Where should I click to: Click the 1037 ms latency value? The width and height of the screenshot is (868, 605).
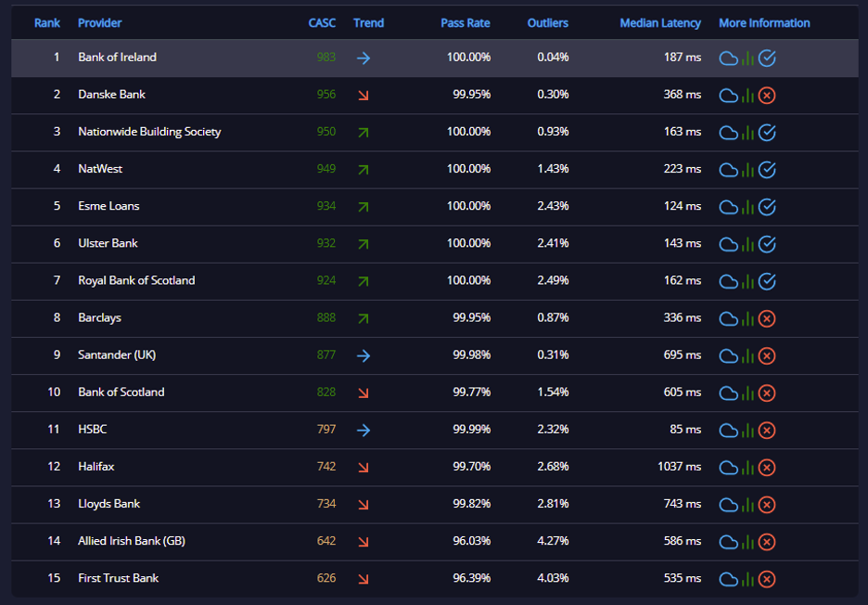pos(679,466)
